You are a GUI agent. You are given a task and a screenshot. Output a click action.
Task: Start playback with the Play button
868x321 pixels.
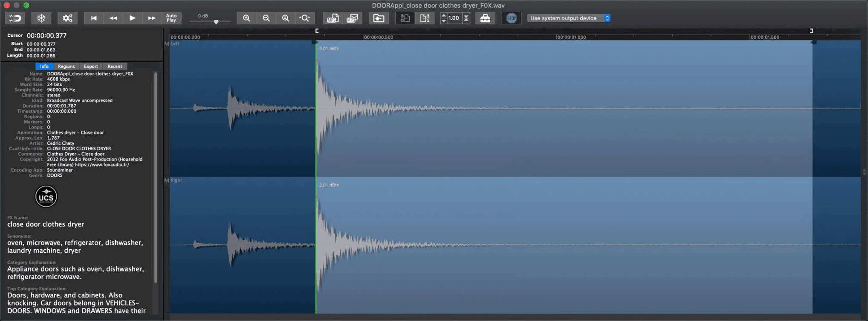(132, 18)
